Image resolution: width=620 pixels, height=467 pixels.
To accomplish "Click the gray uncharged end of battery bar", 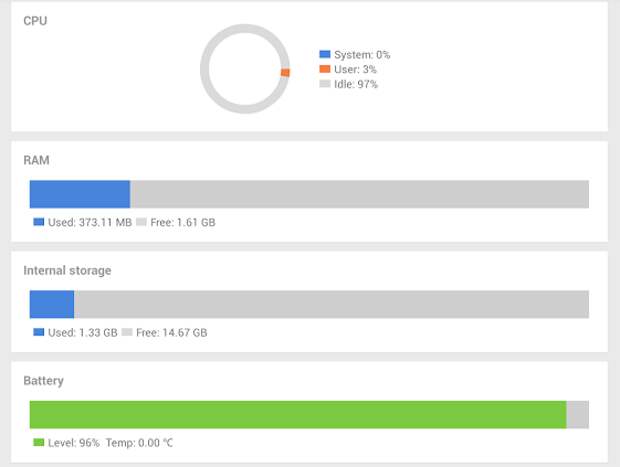I will (x=578, y=414).
